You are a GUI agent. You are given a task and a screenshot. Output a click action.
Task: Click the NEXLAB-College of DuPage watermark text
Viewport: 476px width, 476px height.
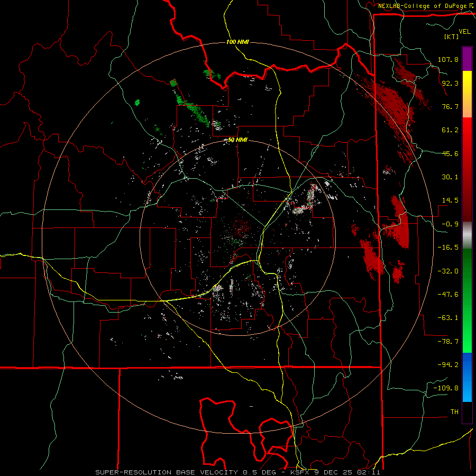point(423,6)
